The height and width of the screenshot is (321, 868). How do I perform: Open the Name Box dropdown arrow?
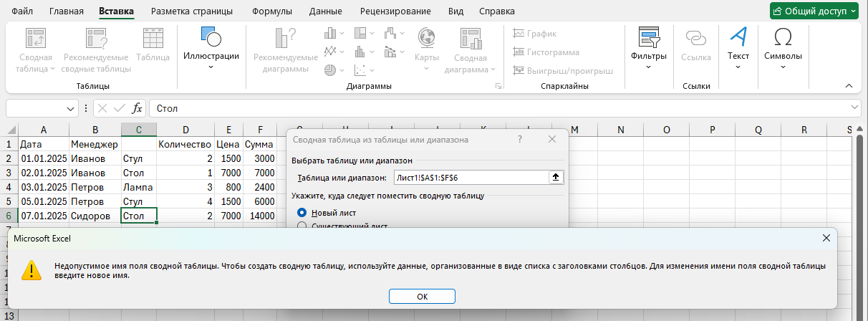coord(71,109)
